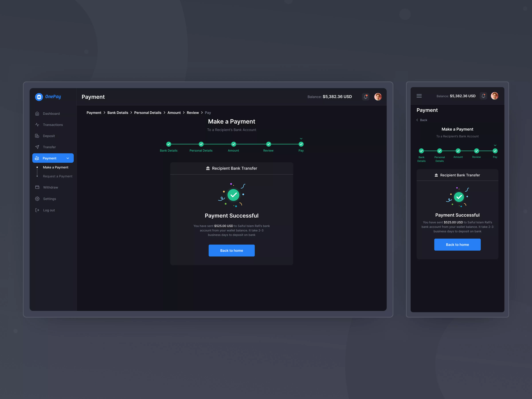Open notifications bell in mobile view

point(483,96)
